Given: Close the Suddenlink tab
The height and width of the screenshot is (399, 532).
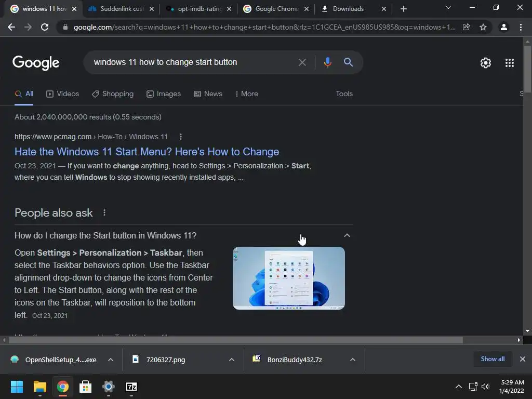Looking at the screenshot, I should point(152,9).
